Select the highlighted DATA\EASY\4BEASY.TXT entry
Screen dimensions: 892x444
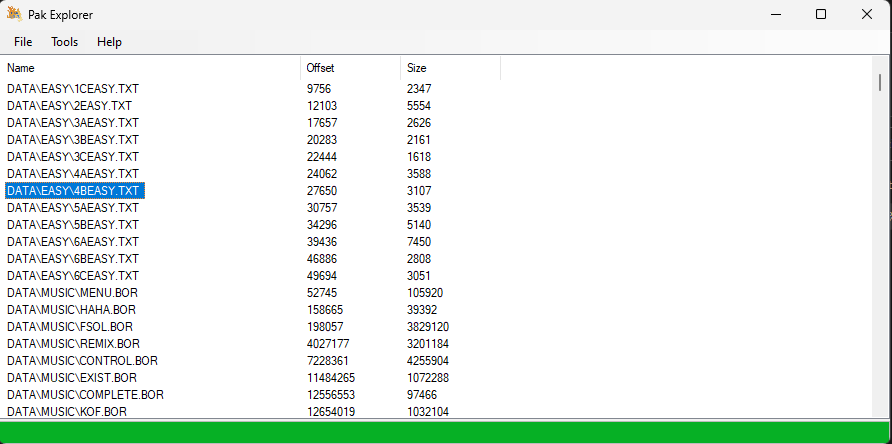click(x=75, y=191)
